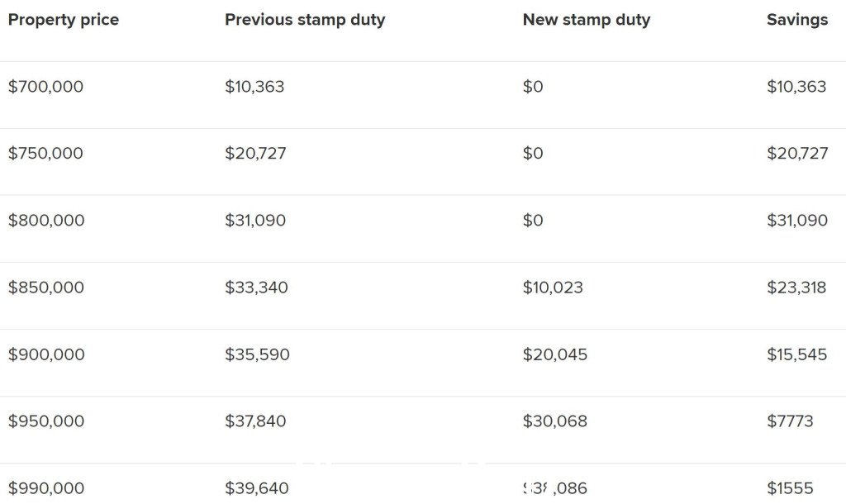This screenshot has height=504, width=846.
Task: Click the Previous stamp duty header
Action: point(305,20)
